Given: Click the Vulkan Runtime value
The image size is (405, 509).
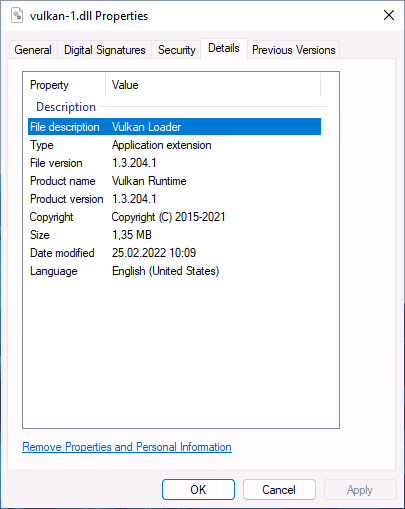Looking at the screenshot, I should click(x=149, y=181).
